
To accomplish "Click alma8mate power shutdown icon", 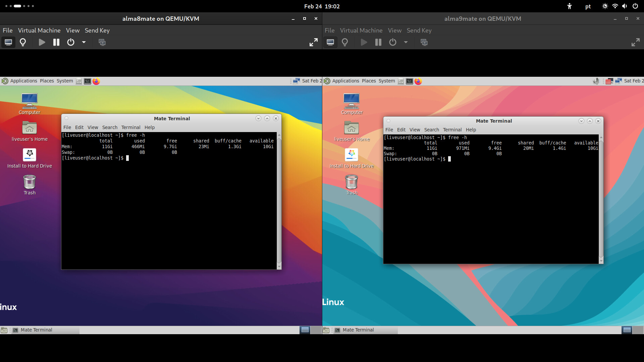I will click(x=70, y=42).
